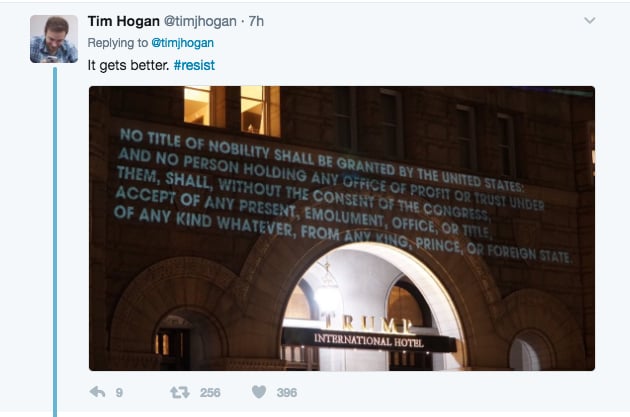630x417 pixels.
Task: Open the attached Trump hotel projection photo
Action: (342, 228)
